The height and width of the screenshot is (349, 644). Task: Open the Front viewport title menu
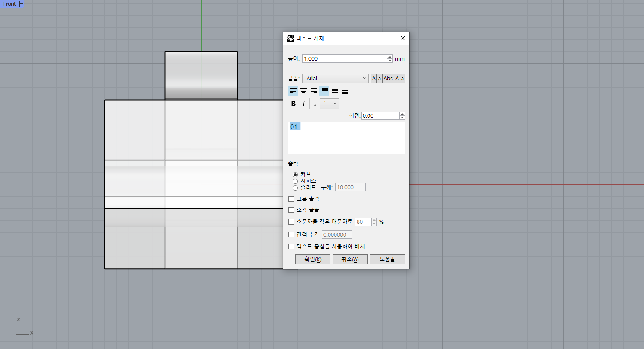point(10,4)
